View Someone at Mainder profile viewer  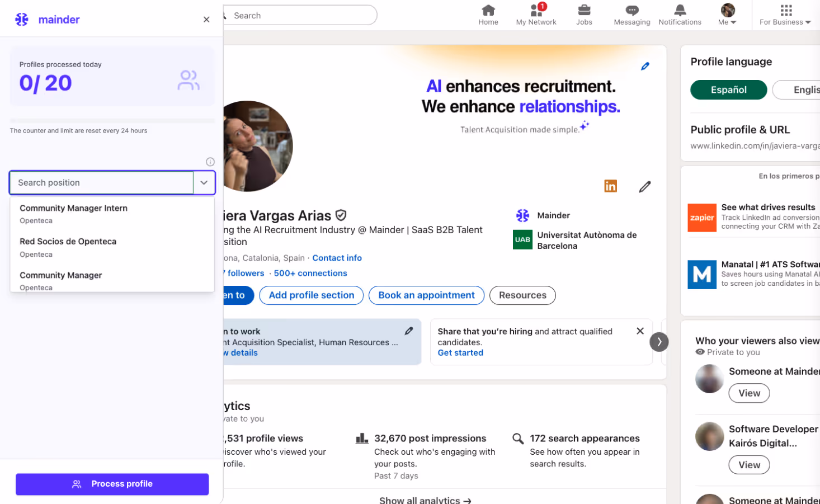[749, 393]
